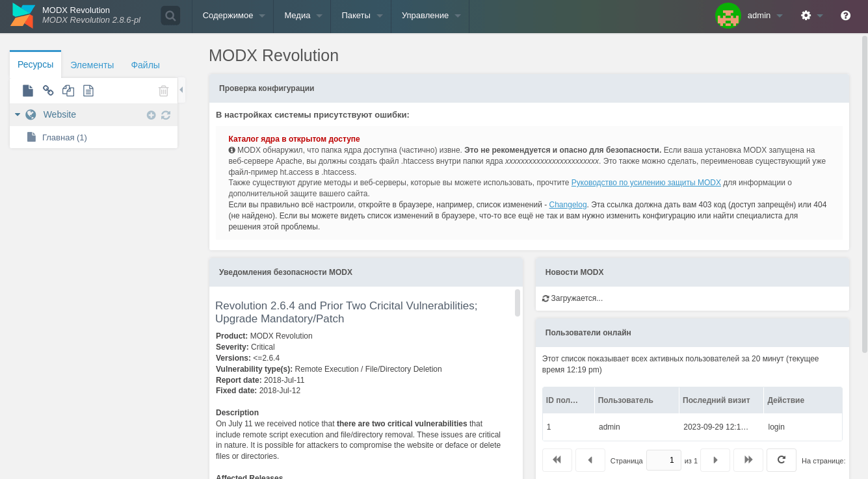Click the MODX logo icon
Viewport: 868px width, 479px height.
[23, 16]
